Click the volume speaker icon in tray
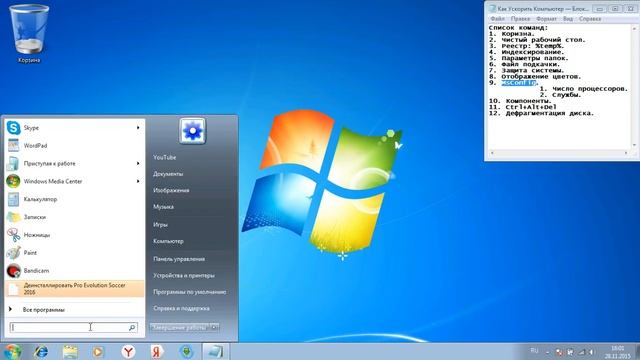Viewport: 640px width, 360px height. pyautogui.click(x=591, y=352)
